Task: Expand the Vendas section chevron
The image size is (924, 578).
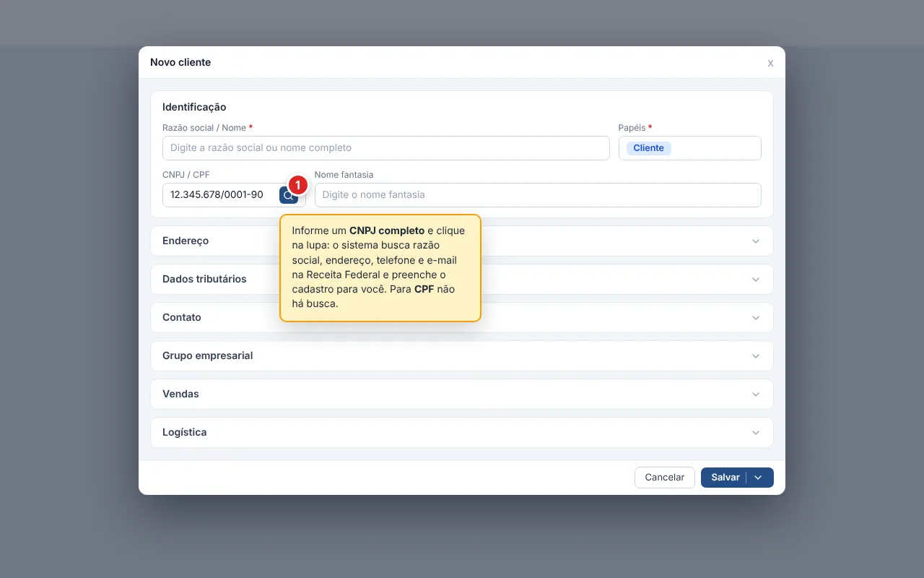Action: (x=756, y=394)
